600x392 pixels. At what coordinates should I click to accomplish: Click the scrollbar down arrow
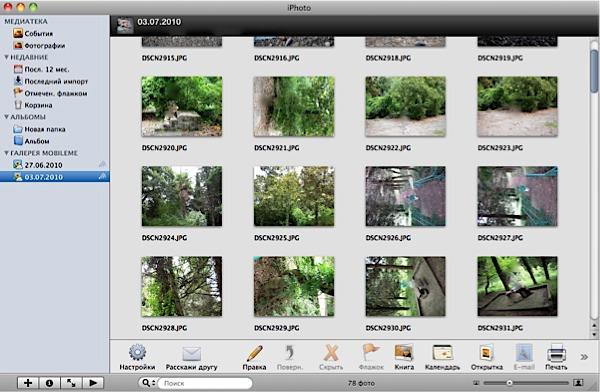pos(594,334)
